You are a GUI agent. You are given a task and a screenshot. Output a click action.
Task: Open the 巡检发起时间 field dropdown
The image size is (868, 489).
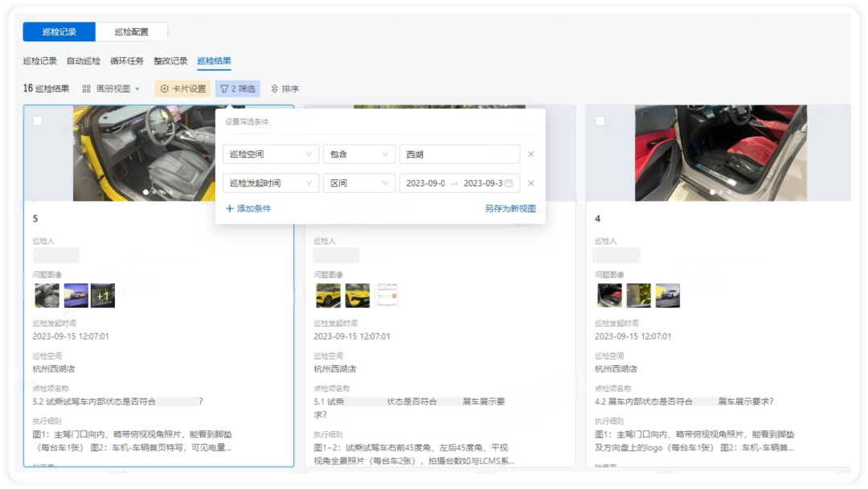pyautogui.click(x=271, y=183)
